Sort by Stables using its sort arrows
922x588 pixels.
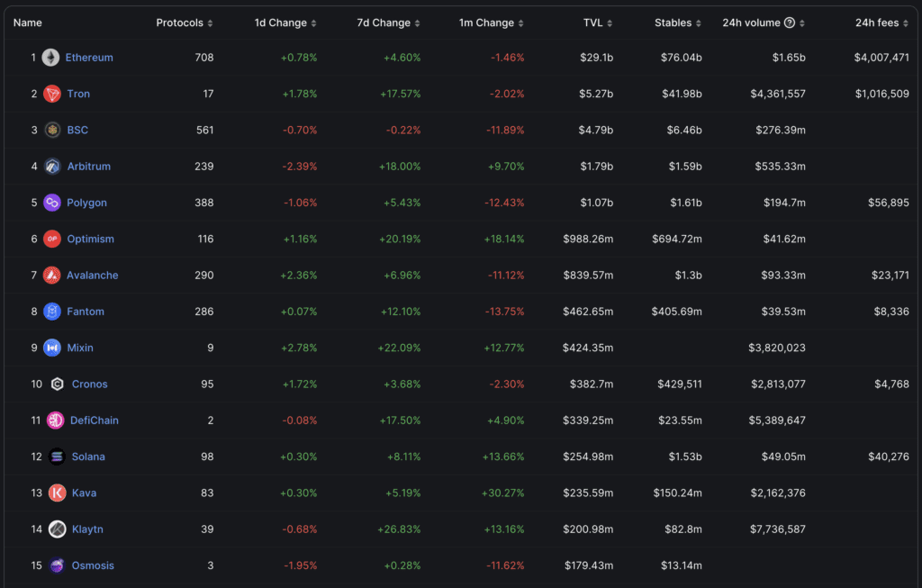699,23
